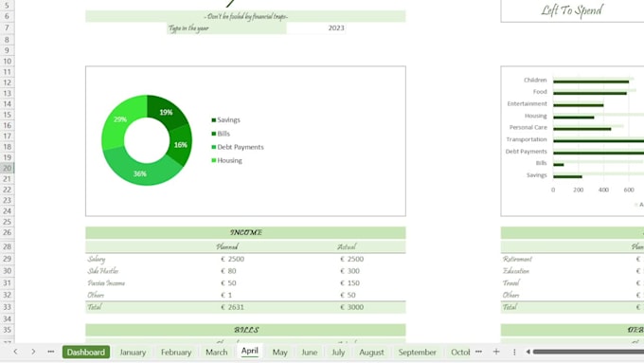This screenshot has width=644, height=363.
Task: Select the April sheet tab
Action: click(x=250, y=351)
